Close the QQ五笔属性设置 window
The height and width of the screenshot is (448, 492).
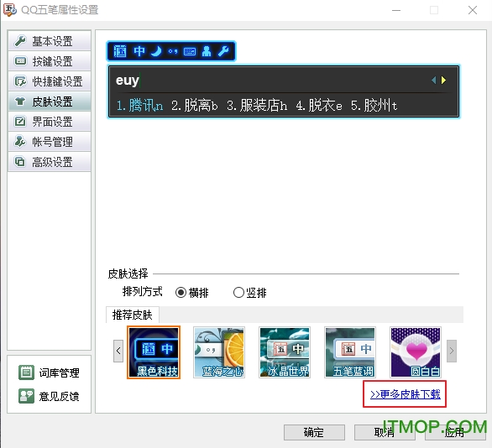coord(473,10)
